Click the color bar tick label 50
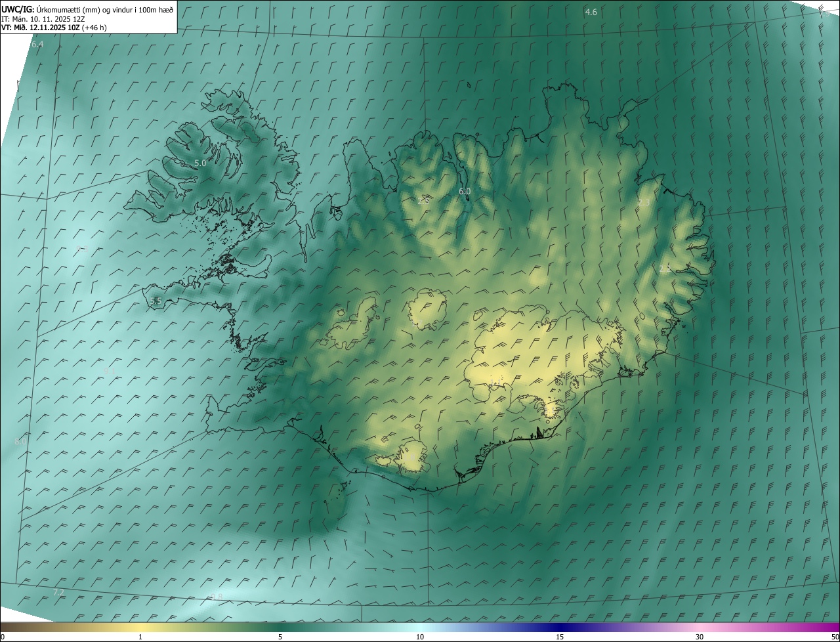Screen dimensions: 840x642 pyautogui.click(x=835, y=637)
